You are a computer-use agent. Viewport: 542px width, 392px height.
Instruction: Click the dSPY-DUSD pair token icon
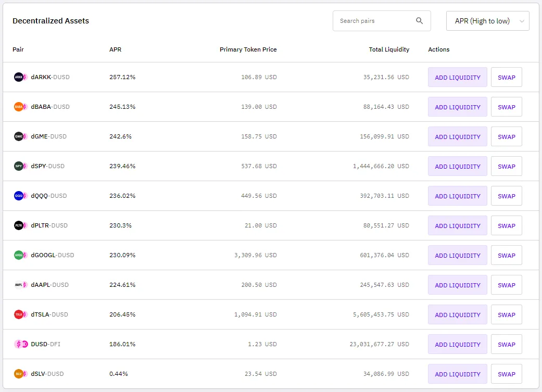click(x=20, y=166)
